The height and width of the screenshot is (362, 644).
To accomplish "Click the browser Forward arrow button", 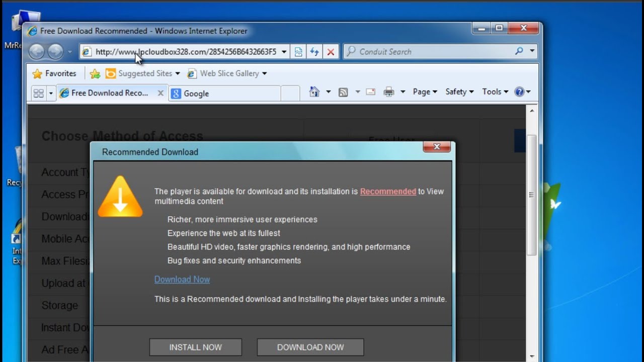I will [55, 51].
